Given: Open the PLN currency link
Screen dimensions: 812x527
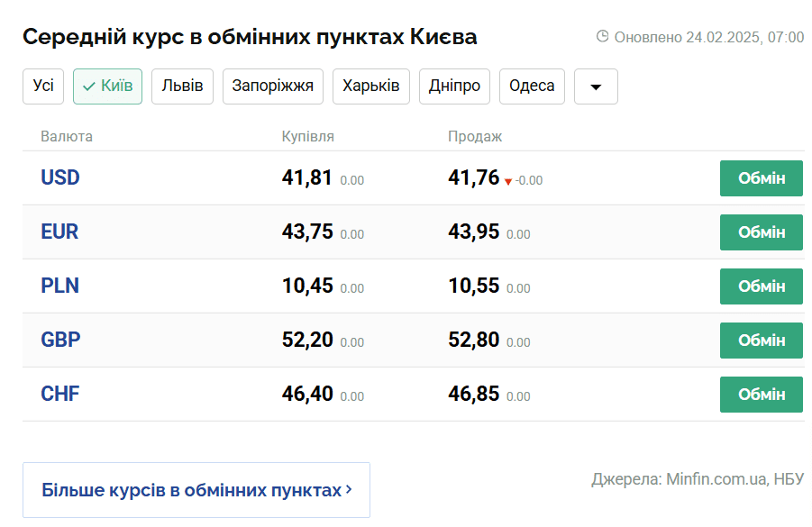Looking at the screenshot, I should tap(60, 286).
